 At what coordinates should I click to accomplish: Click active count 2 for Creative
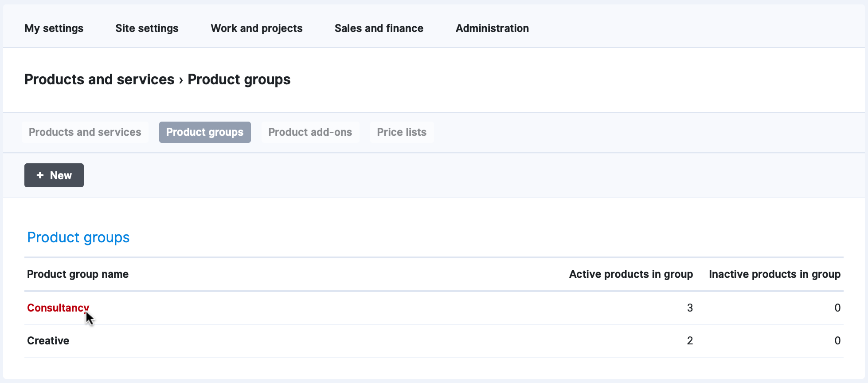[x=690, y=341]
